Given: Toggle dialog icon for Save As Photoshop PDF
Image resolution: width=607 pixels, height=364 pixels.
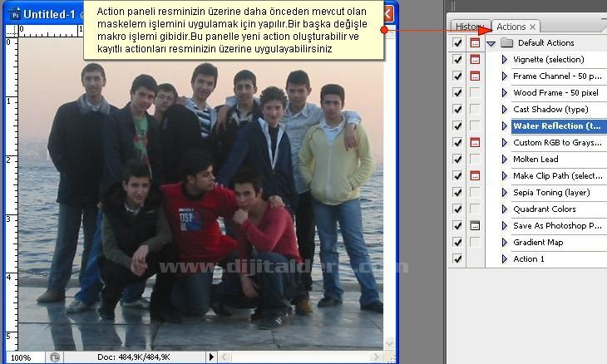Looking at the screenshot, I should [475, 226].
